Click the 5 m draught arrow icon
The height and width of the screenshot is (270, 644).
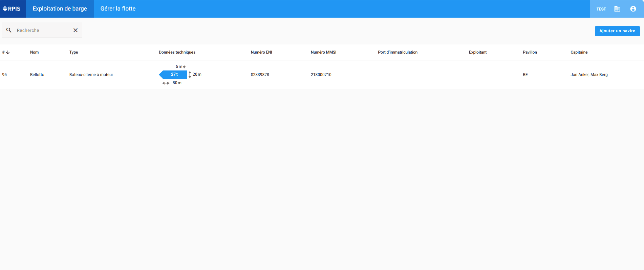[x=184, y=67]
